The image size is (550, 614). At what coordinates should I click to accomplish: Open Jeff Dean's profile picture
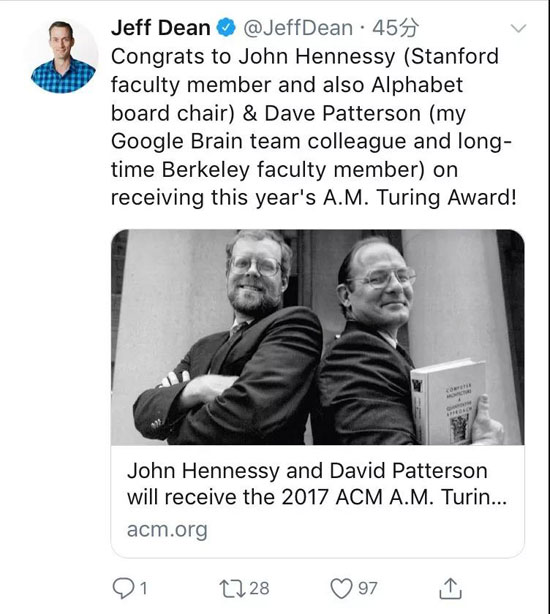(x=63, y=57)
